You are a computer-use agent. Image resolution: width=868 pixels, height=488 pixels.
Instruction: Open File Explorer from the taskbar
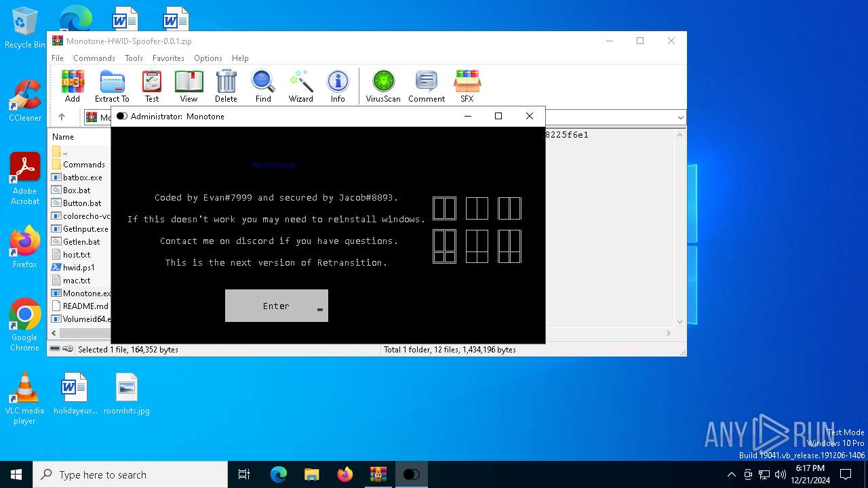coord(312,474)
